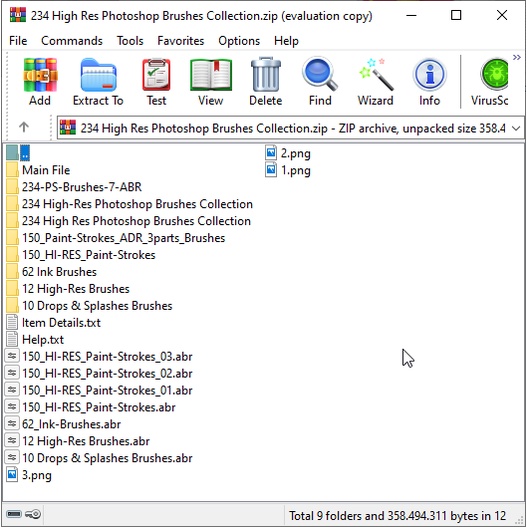This screenshot has height=527, width=527.
Task: Select 234 High Res Photoshop Brushes Collection folder
Action: point(128,221)
